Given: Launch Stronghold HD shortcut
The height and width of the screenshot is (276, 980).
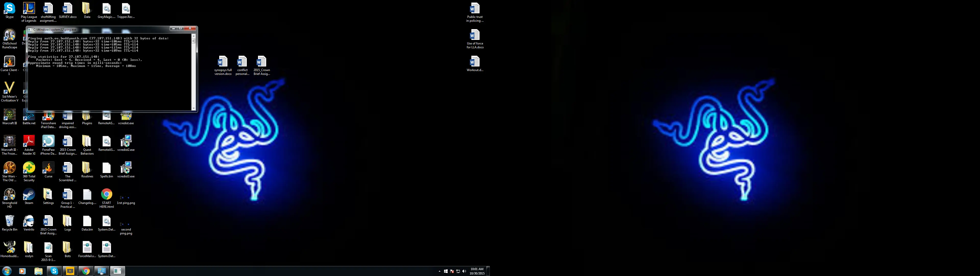Looking at the screenshot, I should (9, 198).
